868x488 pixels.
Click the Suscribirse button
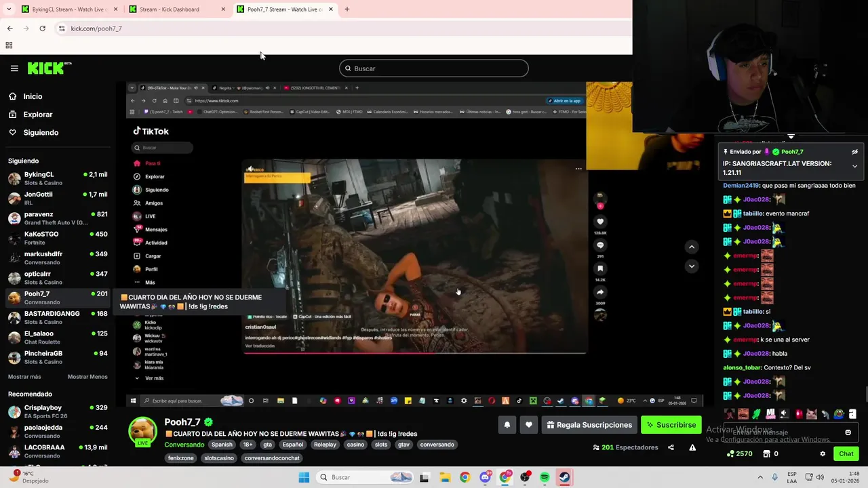pyautogui.click(x=671, y=425)
